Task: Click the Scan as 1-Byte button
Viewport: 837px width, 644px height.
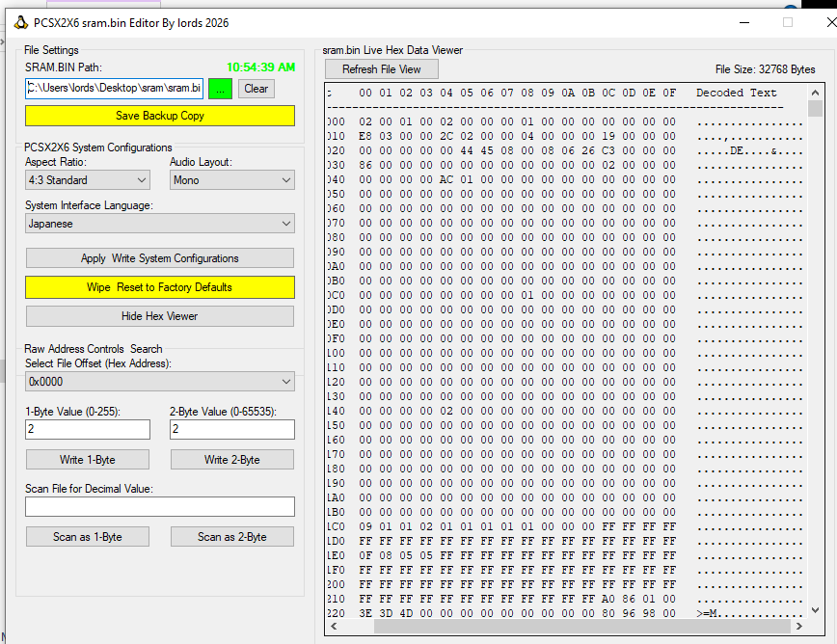Action: pyautogui.click(x=88, y=537)
